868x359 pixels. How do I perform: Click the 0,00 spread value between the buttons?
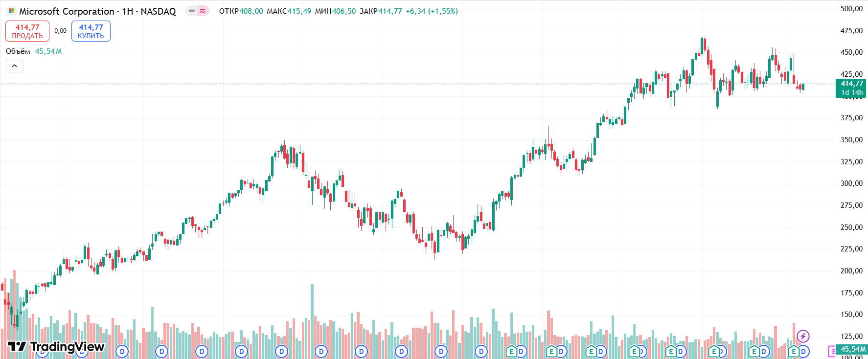[60, 31]
